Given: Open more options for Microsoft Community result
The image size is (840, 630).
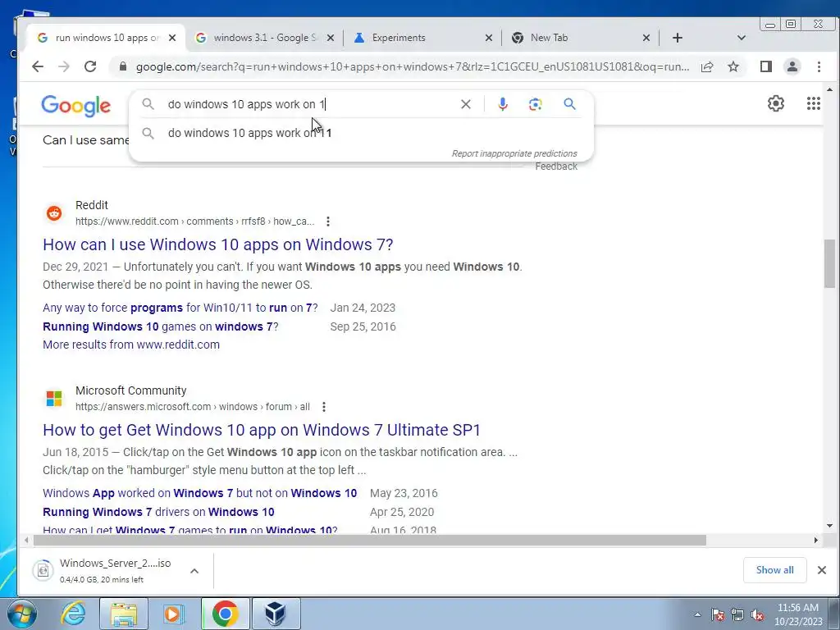Looking at the screenshot, I should click(323, 407).
